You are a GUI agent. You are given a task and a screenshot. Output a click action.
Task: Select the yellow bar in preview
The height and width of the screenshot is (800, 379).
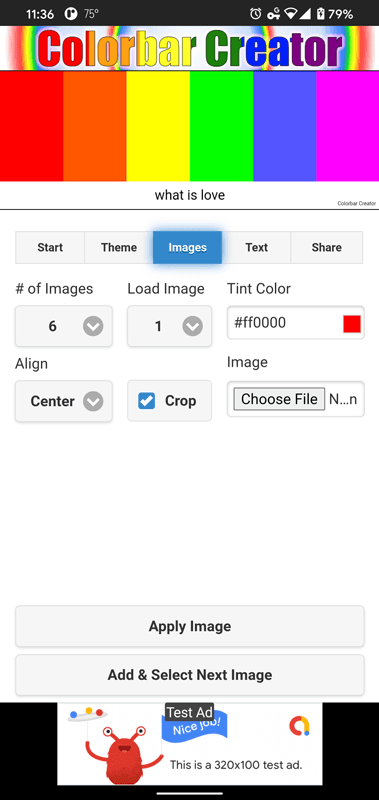[158, 126]
